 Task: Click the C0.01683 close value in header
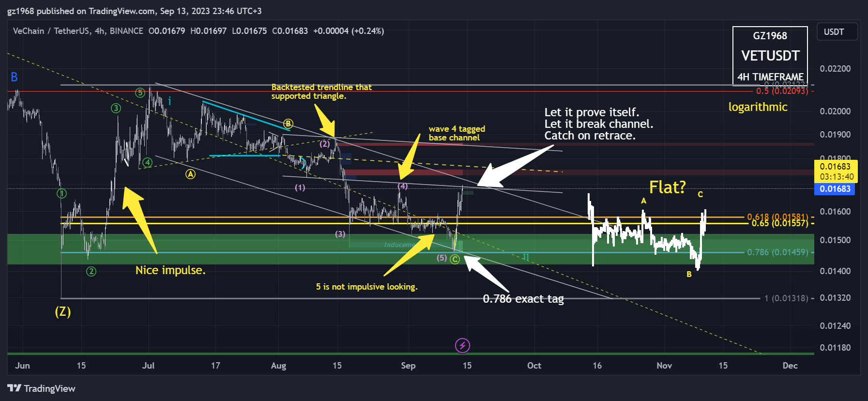[x=290, y=31]
